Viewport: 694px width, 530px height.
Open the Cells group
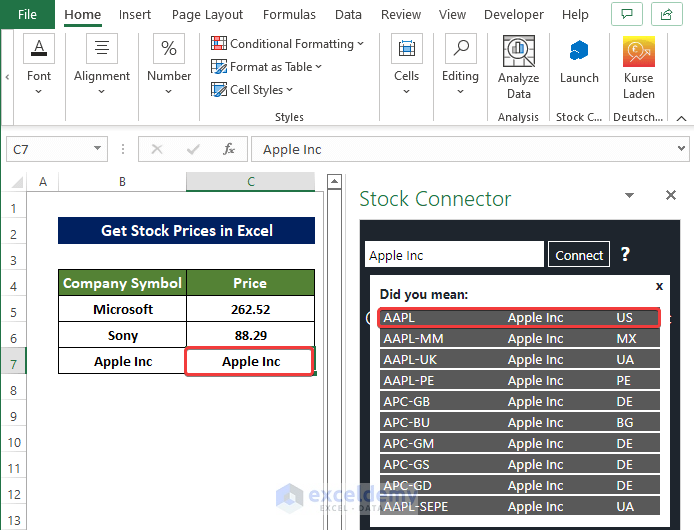[406, 65]
